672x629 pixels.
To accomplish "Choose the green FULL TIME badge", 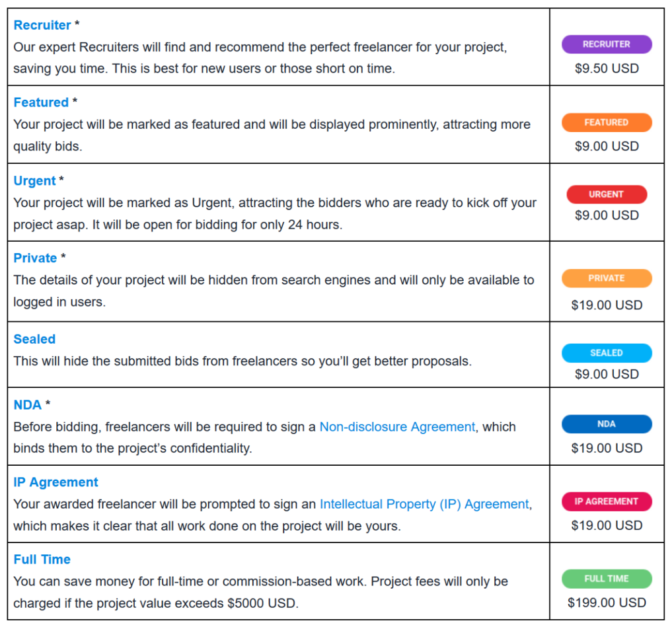I will click(606, 579).
